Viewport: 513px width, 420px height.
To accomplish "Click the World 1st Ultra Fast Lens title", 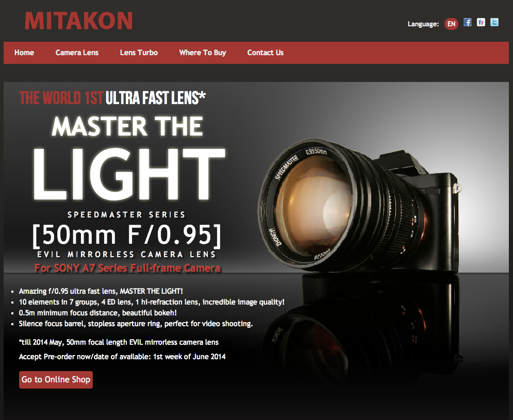I will 112,98.
